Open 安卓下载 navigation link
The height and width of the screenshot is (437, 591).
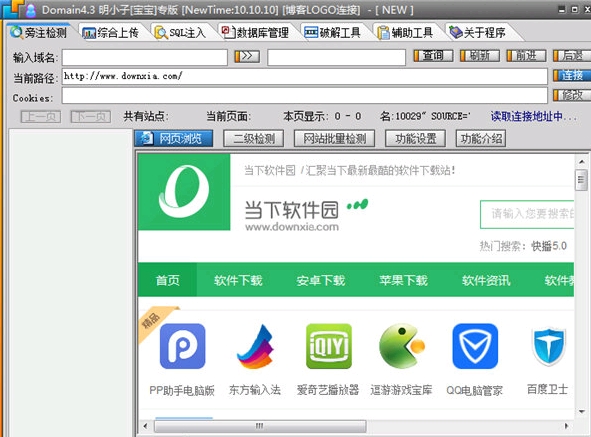point(321,280)
